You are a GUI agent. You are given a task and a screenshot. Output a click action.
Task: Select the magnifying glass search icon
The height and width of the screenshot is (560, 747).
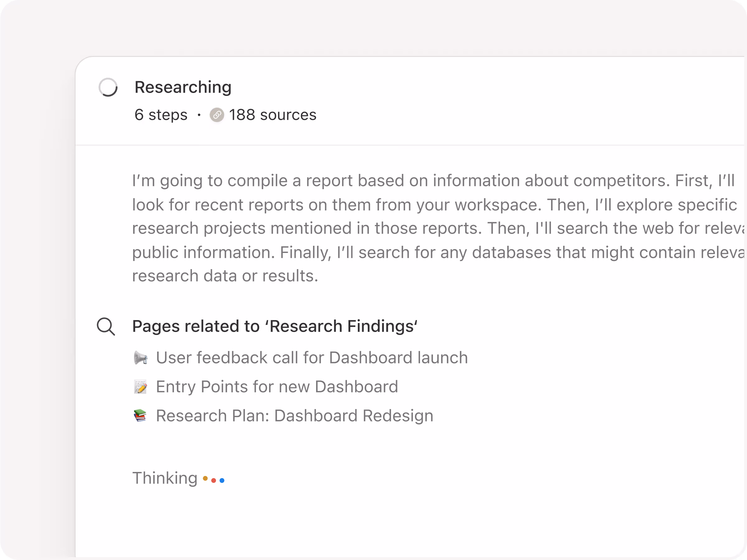pyautogui.click(x=106, y=326)
